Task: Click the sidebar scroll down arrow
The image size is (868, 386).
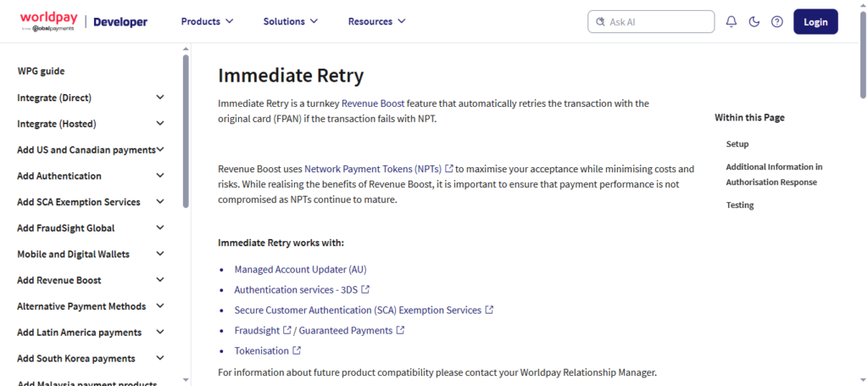Action: [186, 380]
